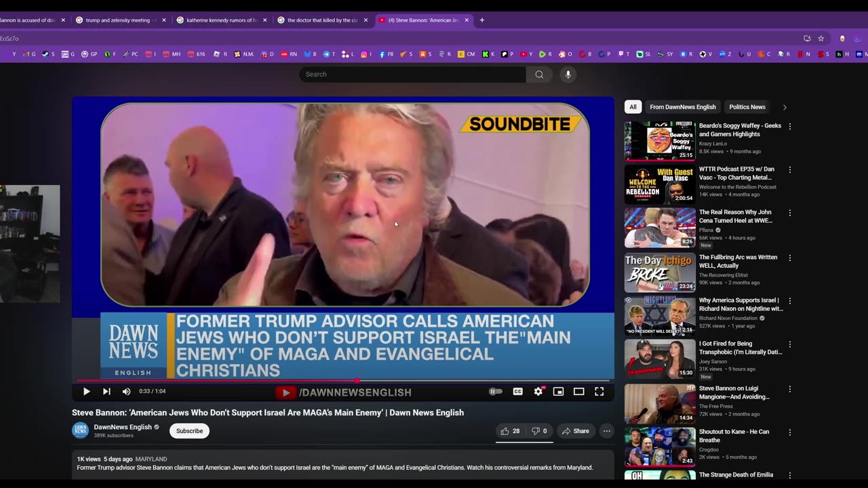Expand the video description box
The image size is (868, 488).
(x=342, y=464)
